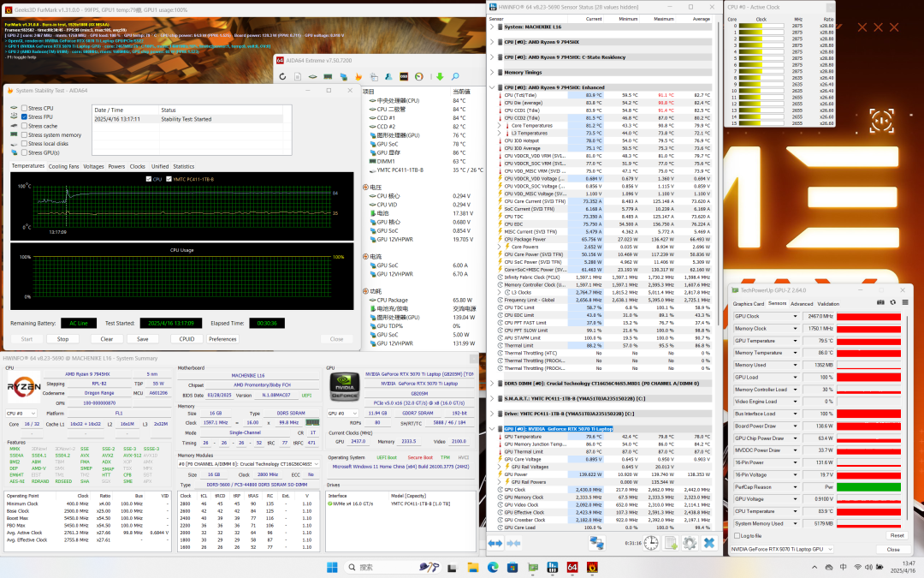The height and width of the screenshot is (578, 924).
Task: Open the Memory Clock sensor dropdown
Action: [x=795, y=329]
